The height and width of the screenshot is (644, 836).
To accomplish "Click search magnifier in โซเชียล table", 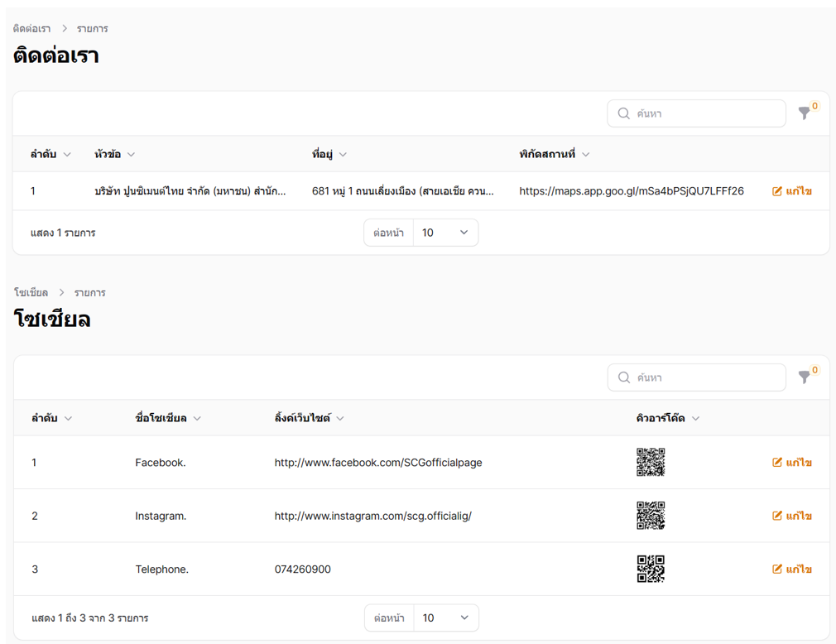I will pos(624,377).
